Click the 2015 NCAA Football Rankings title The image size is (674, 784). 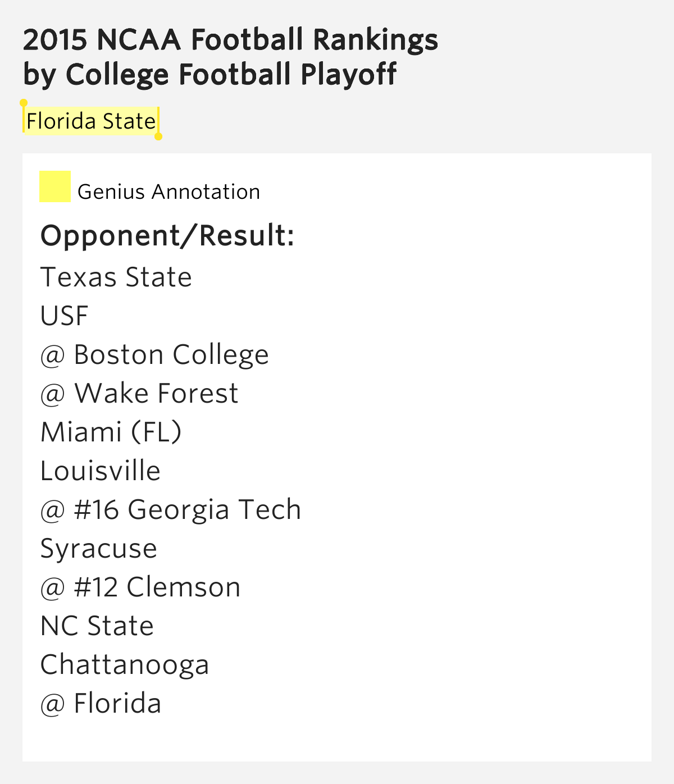click(230, 39)
